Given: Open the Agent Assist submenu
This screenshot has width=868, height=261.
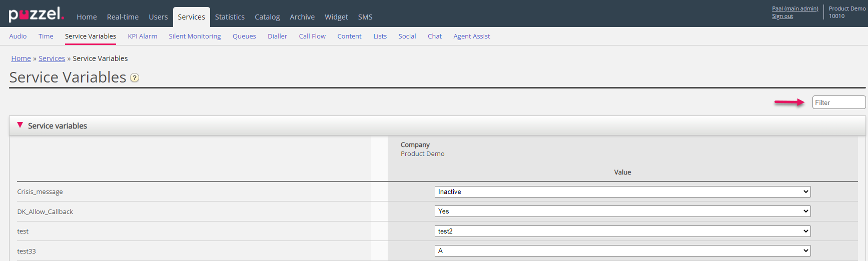Looking at the screenshot, I should point(471,36).
